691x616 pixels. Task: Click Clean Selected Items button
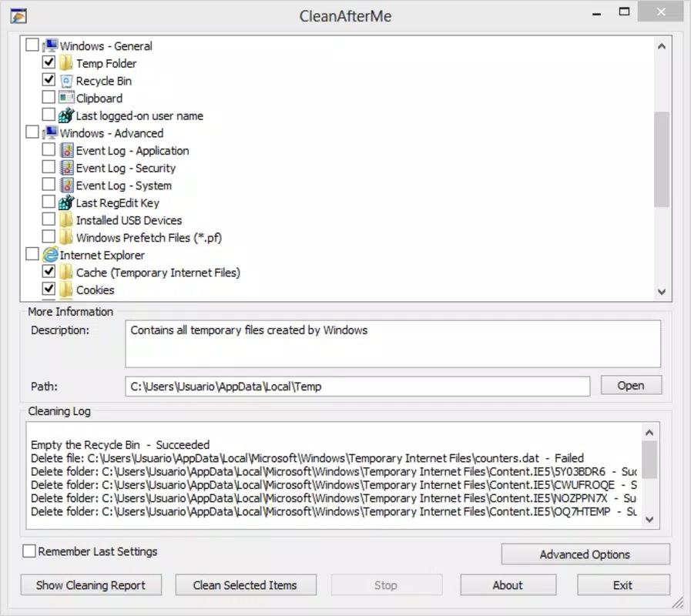246,584
